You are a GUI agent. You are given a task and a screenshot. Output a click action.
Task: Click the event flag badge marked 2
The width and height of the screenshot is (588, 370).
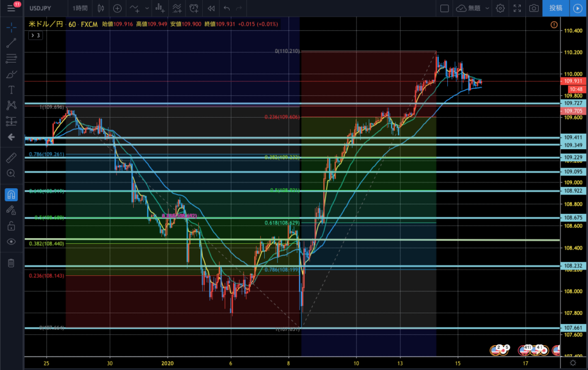pos(499,348)
